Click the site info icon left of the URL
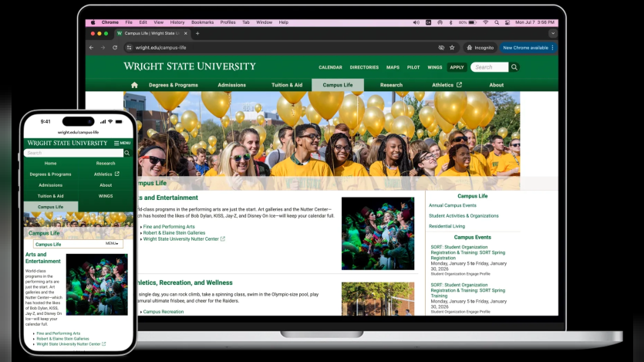This screenshot has width=644, height=362. 129,48
